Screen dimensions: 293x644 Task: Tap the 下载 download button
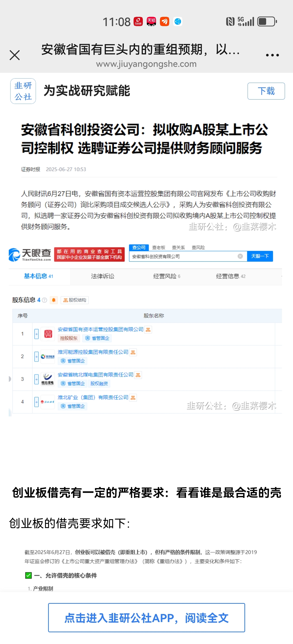pos(266,91)
